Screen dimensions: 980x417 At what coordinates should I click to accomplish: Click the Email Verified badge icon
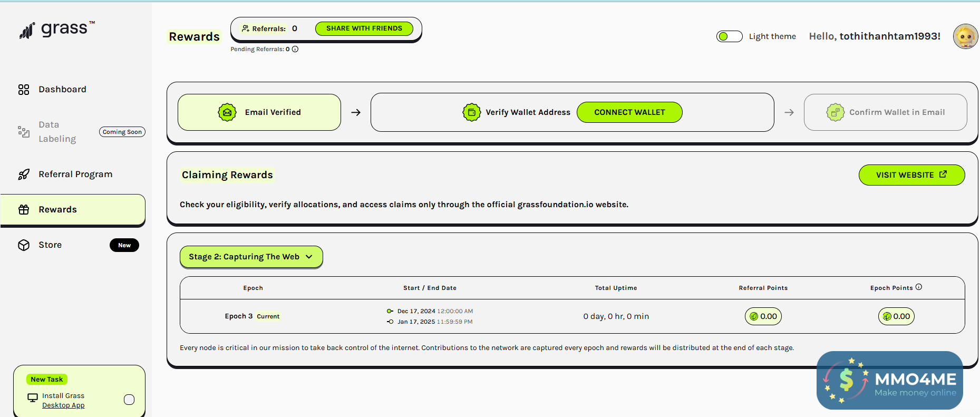coord(227,112)
